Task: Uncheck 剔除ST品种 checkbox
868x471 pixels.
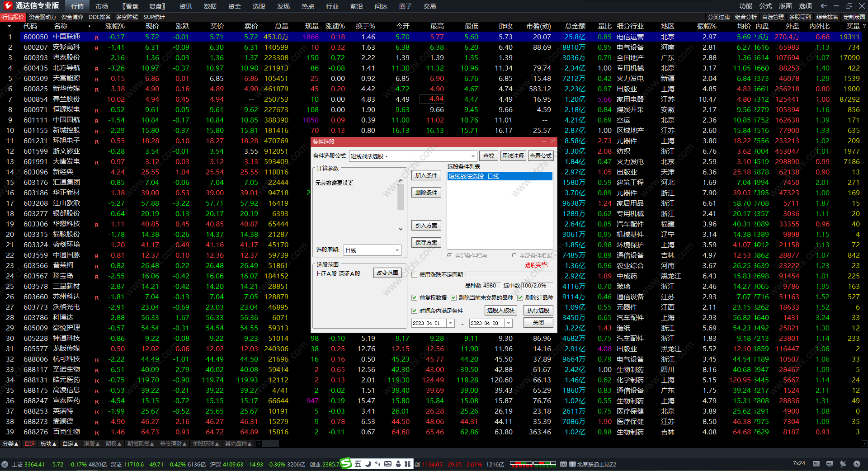Action: (x=520, y=297)
